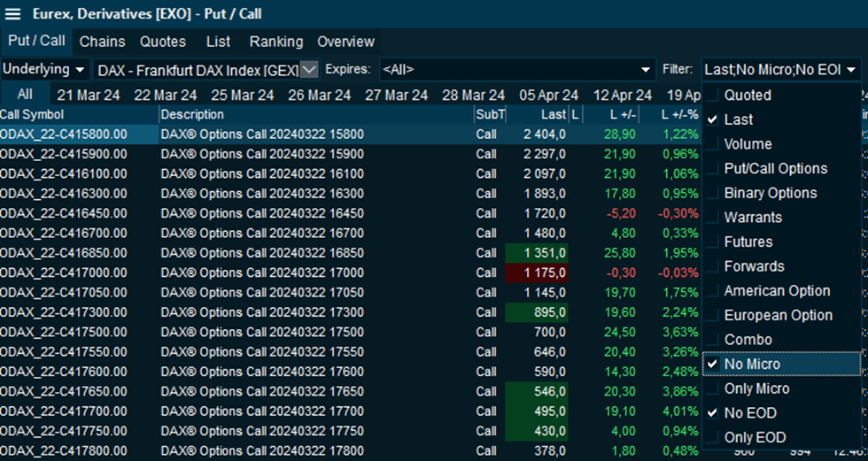Uncheck the No EOD filter
The width and height of the screenshot is (868, 461).
coord(713,412)
